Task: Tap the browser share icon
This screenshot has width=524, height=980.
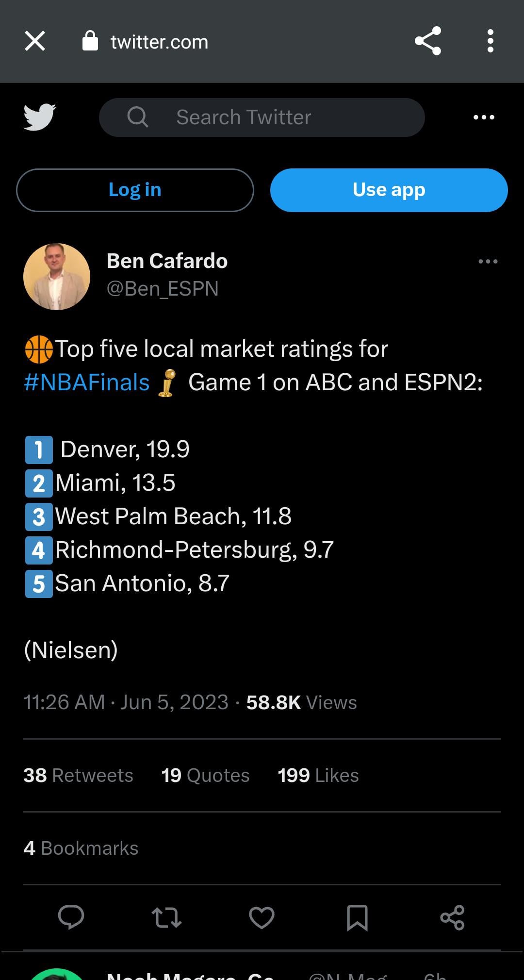Action: coord(427,41)
